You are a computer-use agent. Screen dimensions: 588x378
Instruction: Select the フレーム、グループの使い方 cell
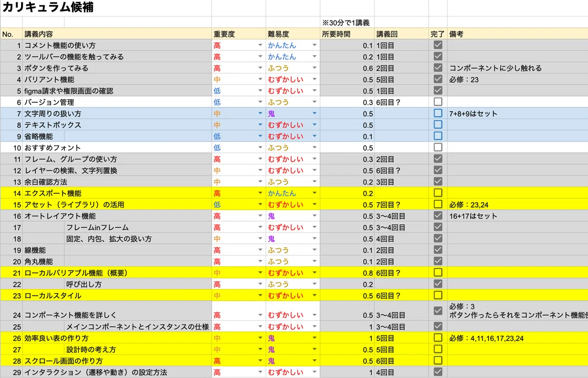point(117,159)
